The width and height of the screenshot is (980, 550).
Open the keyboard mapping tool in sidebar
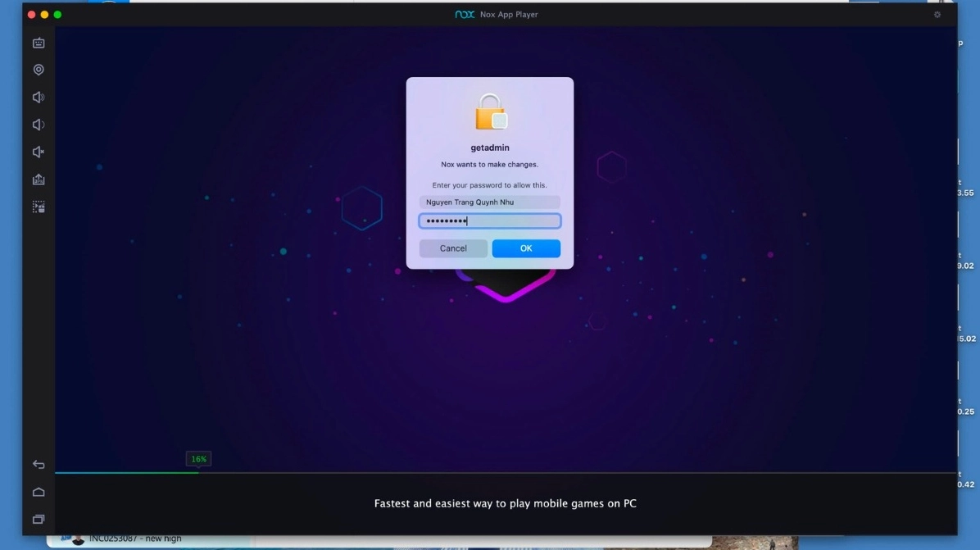[x=39, y=43]
